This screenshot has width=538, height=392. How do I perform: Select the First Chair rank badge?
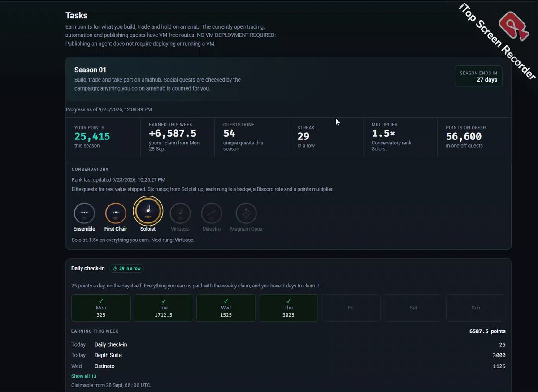tap(116, 213)
